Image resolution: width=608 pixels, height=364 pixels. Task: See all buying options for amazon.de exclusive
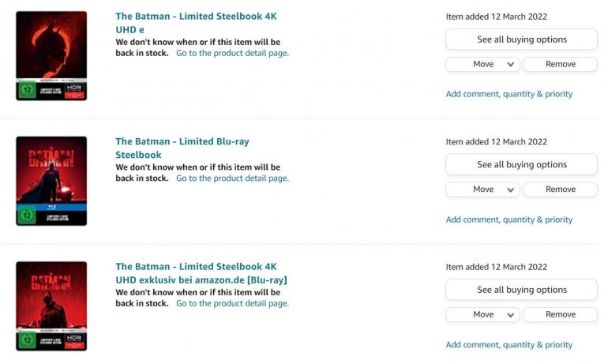tap(521, 290)
